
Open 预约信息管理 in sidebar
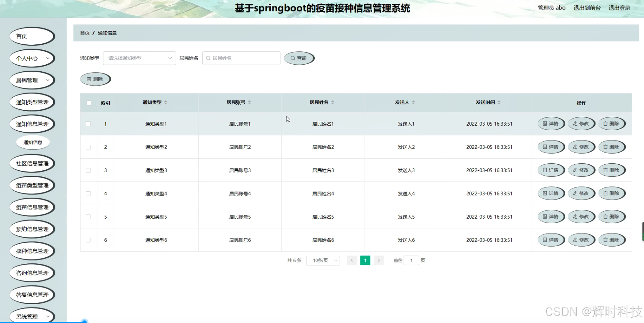(x=32, y=229)
